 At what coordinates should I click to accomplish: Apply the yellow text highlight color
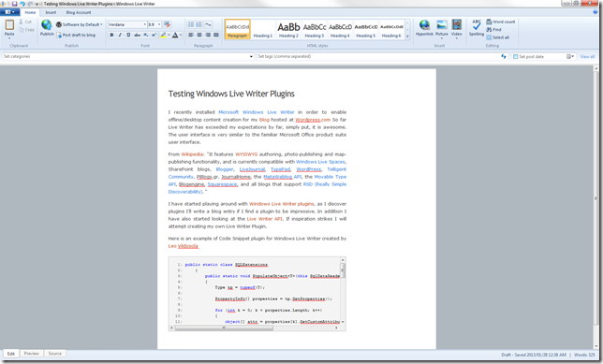[163, 35]
